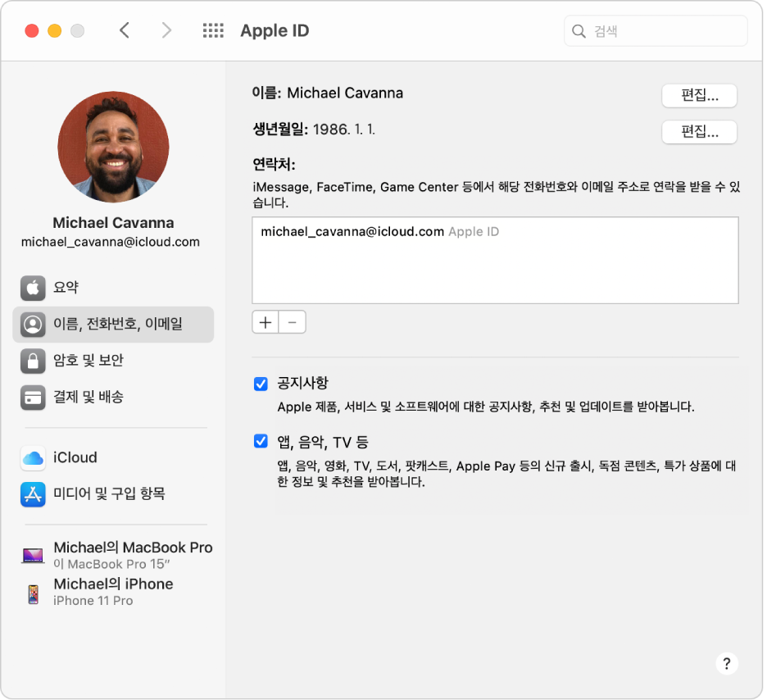Viewport: 767px width, 700px height.
Task: Add a contact with plus button
Action: [265, 322]
